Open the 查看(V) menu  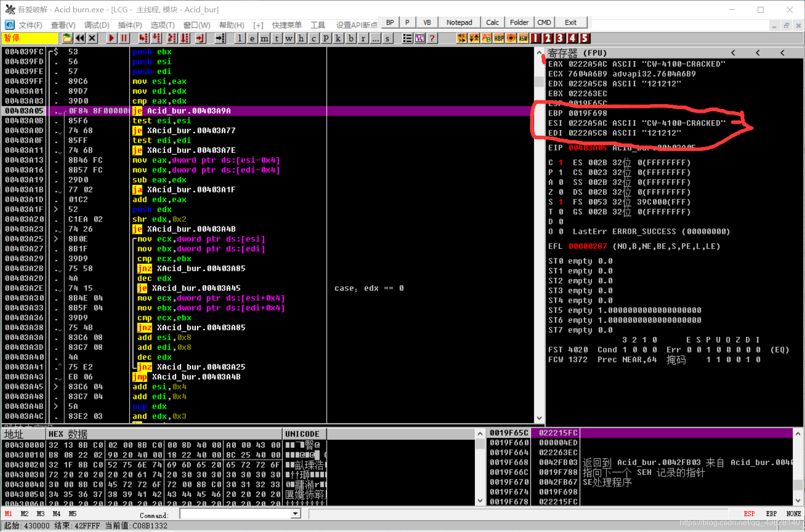pyautogui.click(x=63, y=25)
